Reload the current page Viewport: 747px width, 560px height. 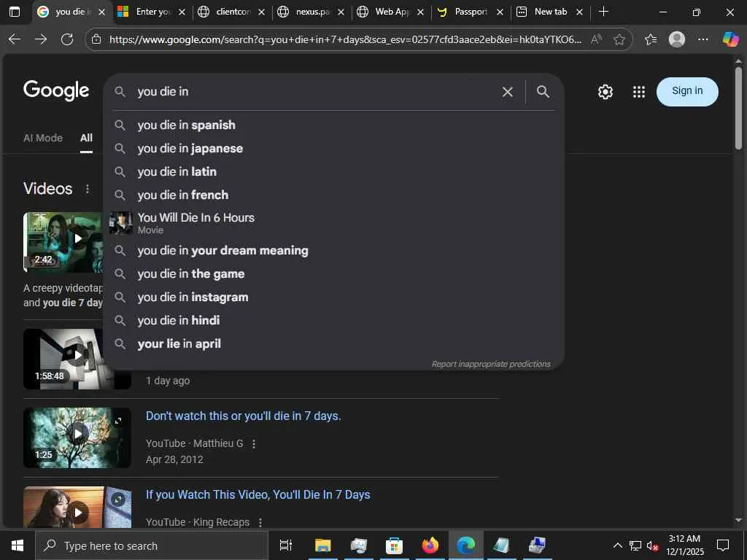pos(67,39)
